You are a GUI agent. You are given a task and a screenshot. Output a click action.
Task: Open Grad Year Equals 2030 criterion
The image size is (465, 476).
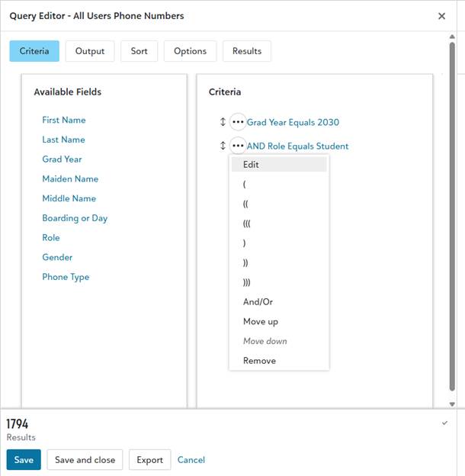pos(293,122)
